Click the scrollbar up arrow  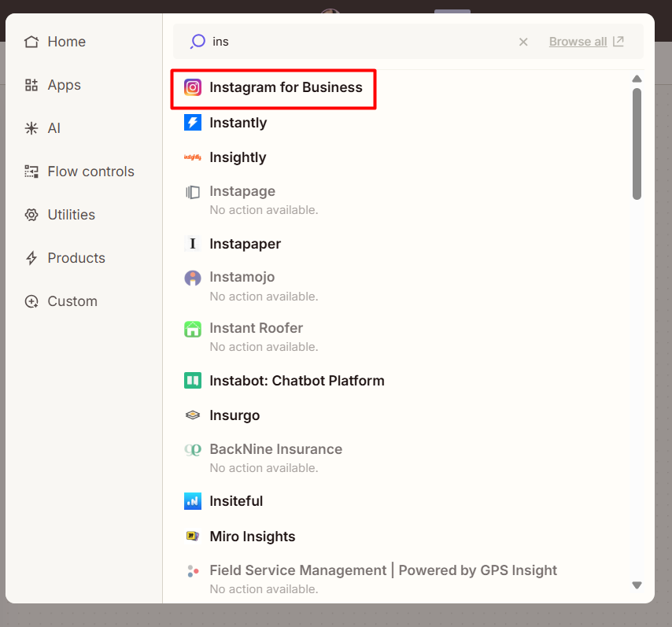click(637, 79)
